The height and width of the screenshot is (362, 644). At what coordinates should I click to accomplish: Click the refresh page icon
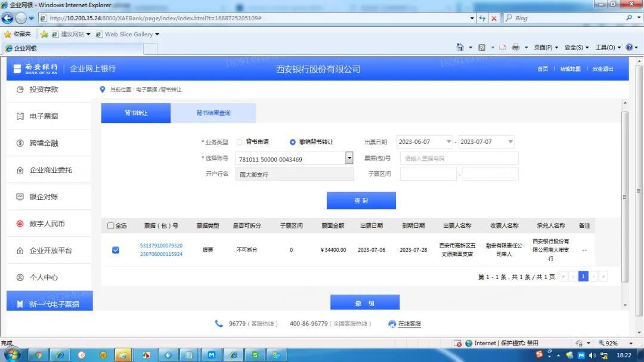coord(482,18)
